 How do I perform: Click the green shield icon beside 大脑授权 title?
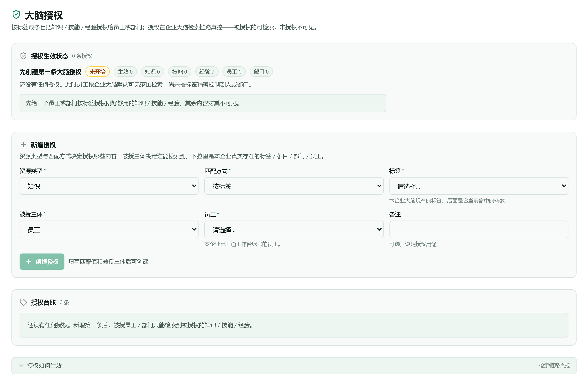tap(16, 15)
